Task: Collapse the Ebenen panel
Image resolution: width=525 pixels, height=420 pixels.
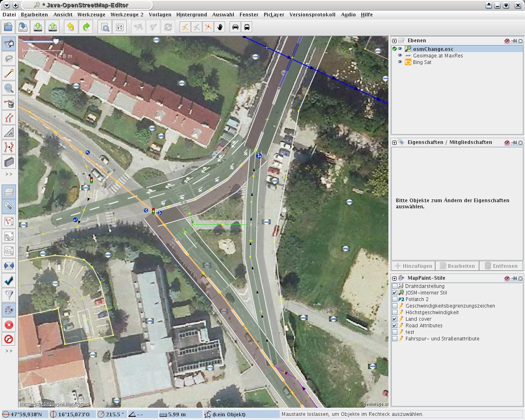Action: (x=395, y=41)
